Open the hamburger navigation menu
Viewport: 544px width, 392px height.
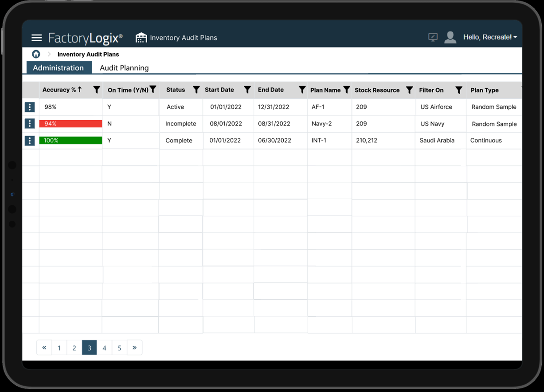coord(36,38)
